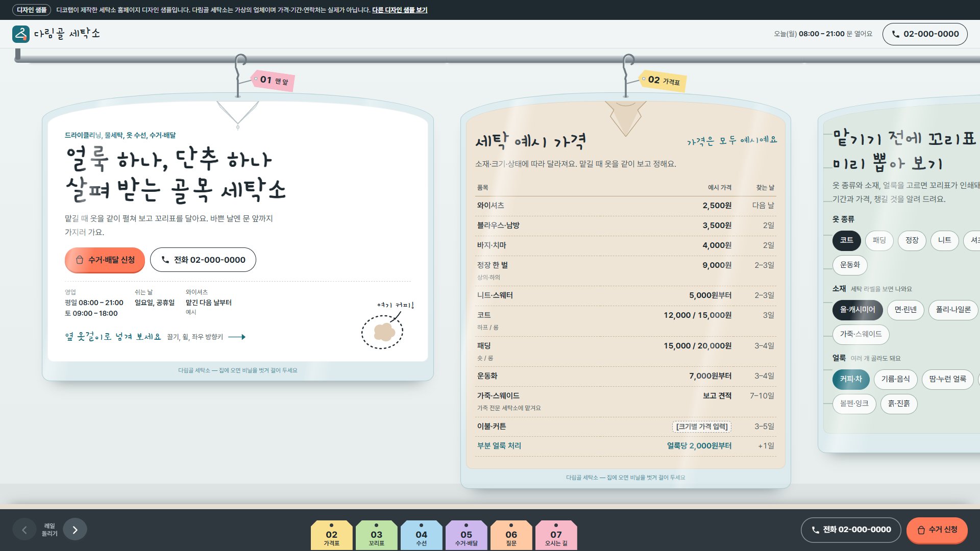Image resolution: width=980 pixels, height=551 pixels.
Task: Choose 울·캐시미어 material chip
Action: (x=857, y=310)
